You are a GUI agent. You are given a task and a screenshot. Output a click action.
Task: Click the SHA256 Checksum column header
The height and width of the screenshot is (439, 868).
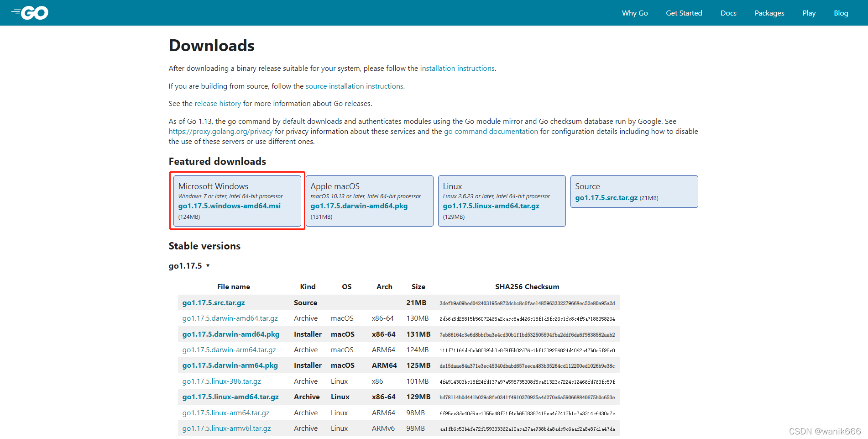point(527,287)
